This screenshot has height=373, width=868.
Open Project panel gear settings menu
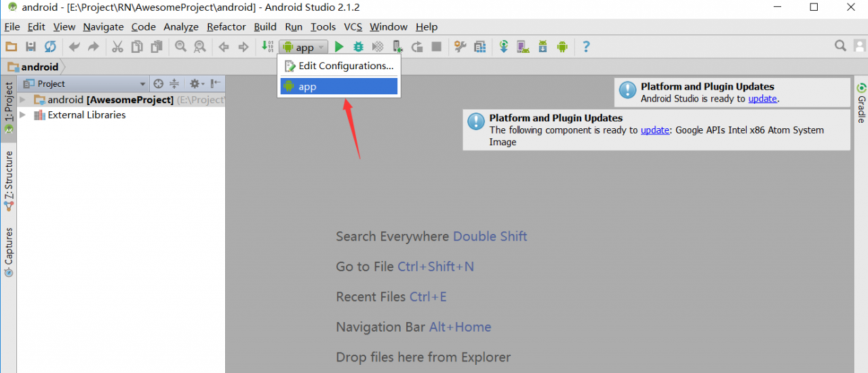pyautogui.click(x=196, y=83)
